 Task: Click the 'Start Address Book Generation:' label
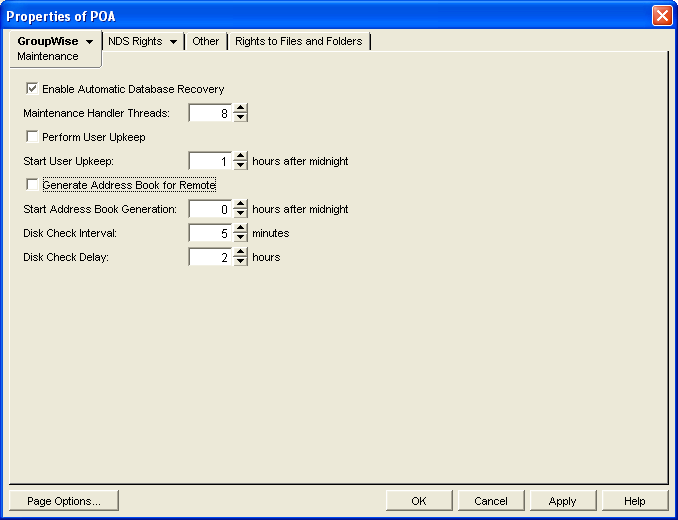(x=100, y=209)
